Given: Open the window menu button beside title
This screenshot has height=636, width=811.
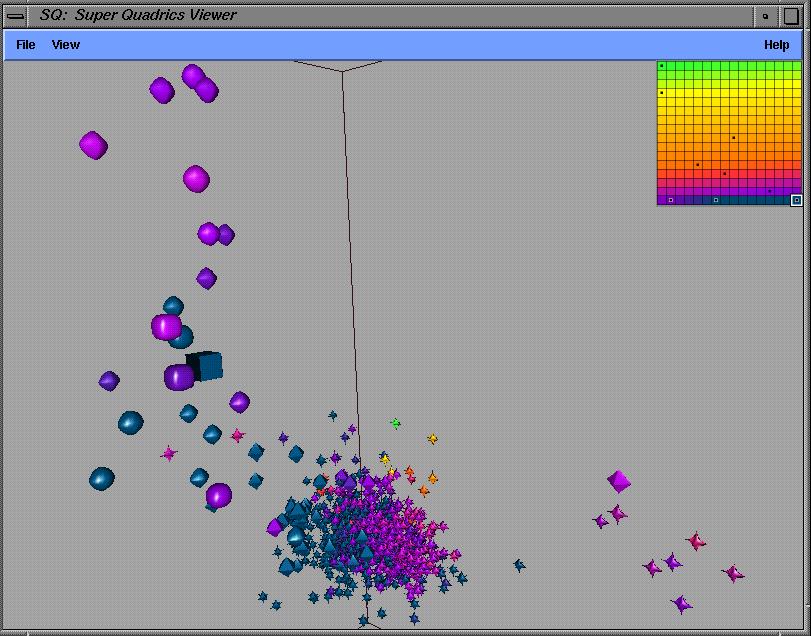Looking at the screenshot, I should 16,15.
